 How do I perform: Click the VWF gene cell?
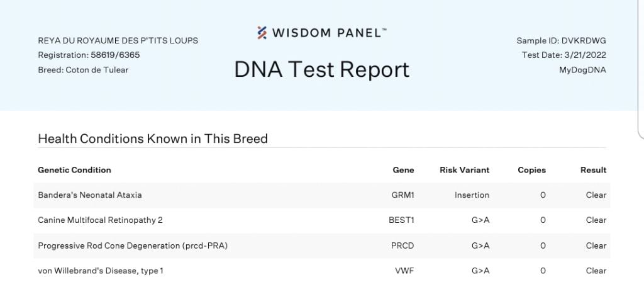(x=406, y=271)
